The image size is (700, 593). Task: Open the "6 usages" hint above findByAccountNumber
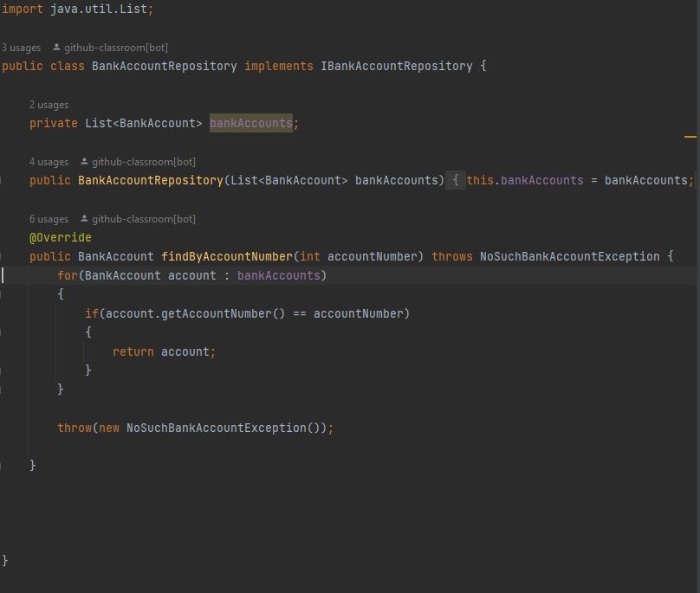pos(49,218)
